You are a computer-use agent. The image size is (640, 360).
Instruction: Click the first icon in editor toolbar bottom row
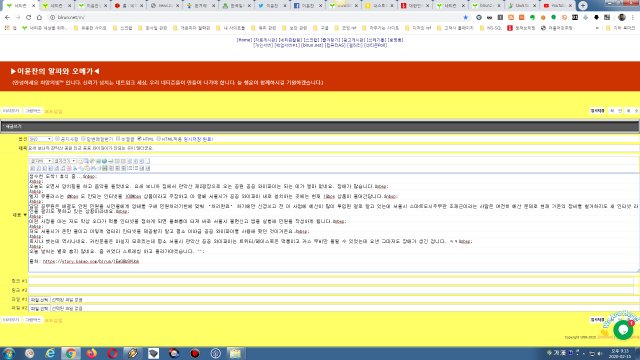tap(33, 168)
